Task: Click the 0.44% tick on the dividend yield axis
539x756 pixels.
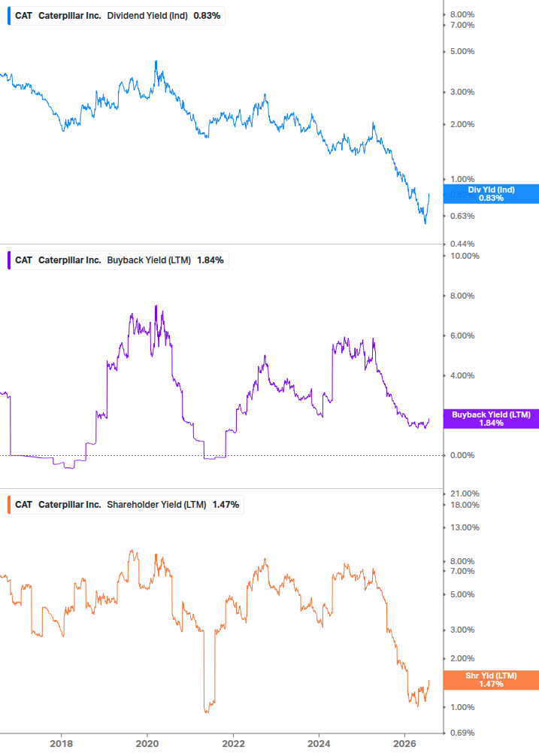Action: pyautogui.click(x=462, y=244)
